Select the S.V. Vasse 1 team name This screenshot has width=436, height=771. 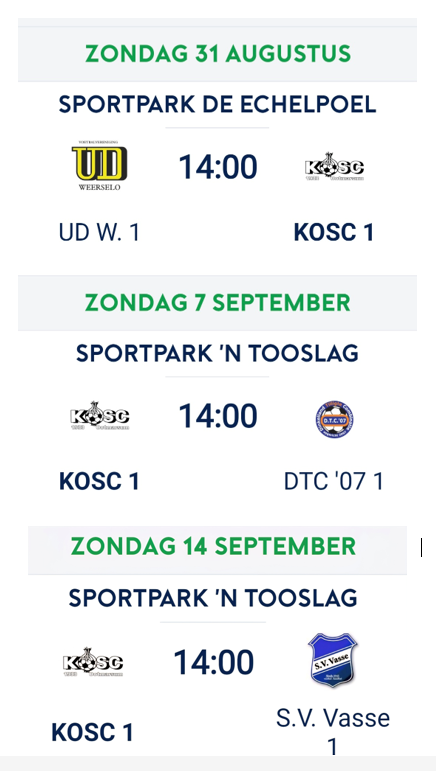coord(333,732)
